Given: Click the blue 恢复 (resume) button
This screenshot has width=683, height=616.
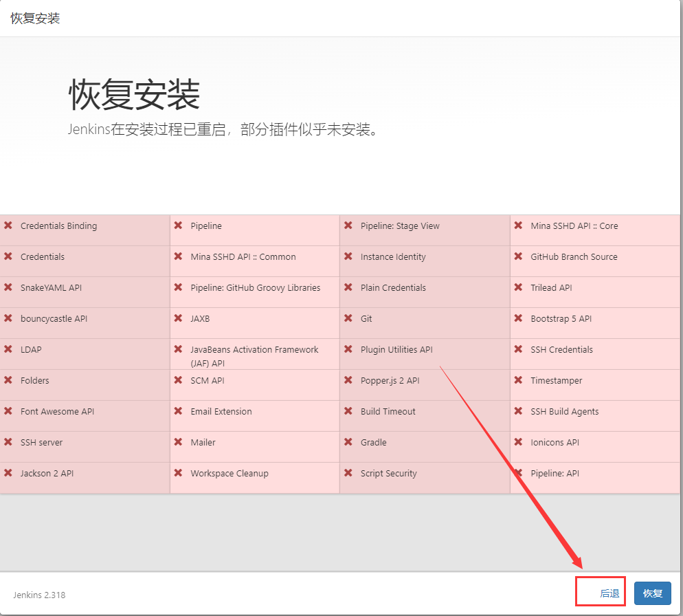Looking at the screenshot, I should pos(652,593).
